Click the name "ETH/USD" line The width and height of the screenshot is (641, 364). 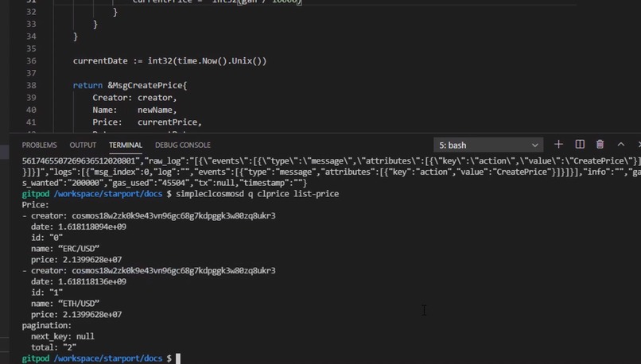[x=65, y=304]
